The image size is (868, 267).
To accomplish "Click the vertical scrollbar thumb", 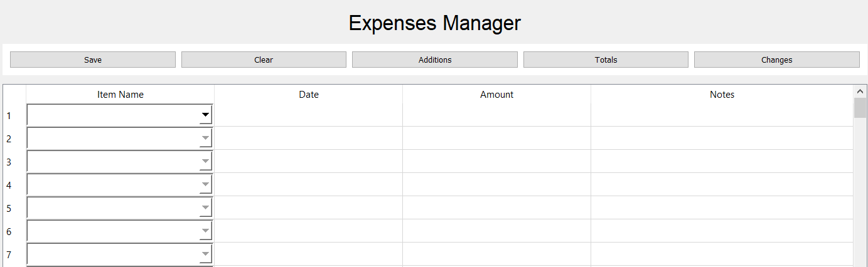I will coord(860,108).
